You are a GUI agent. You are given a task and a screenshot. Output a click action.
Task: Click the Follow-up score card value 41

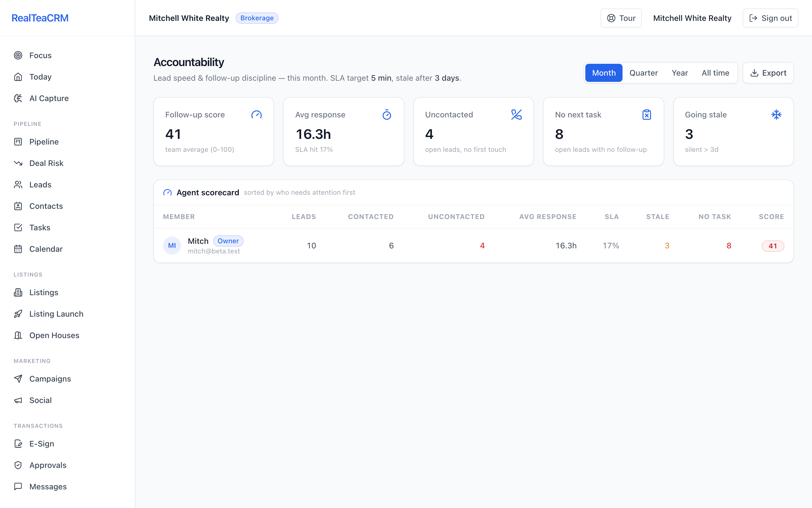coord(173,134)
